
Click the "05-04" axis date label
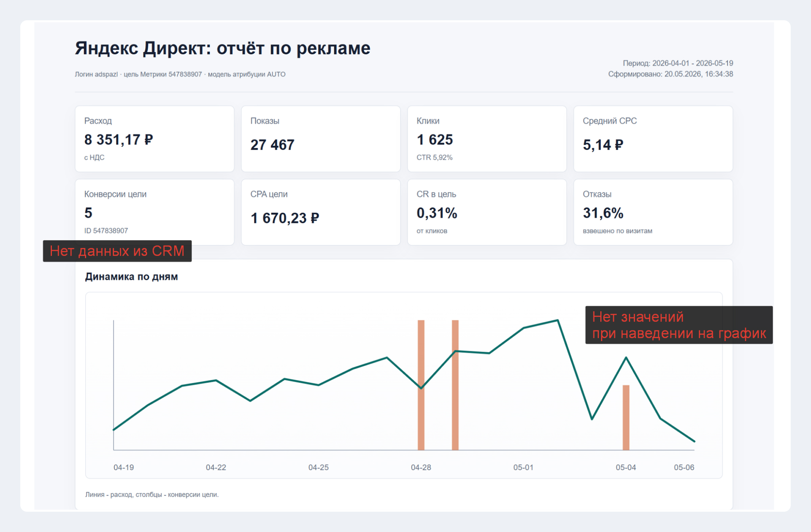coord(626,467)
